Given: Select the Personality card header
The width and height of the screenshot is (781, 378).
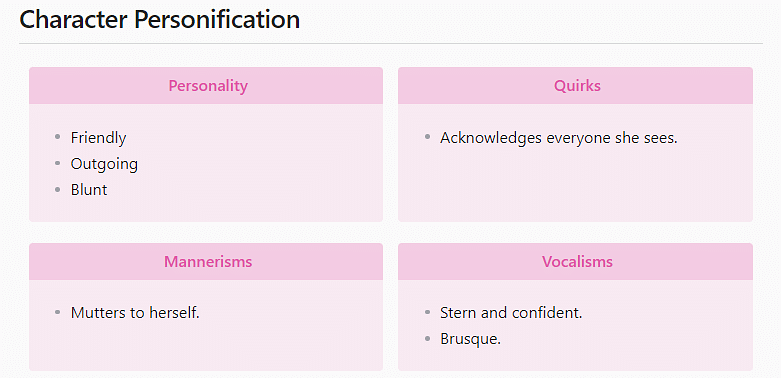Looking at the screenshot, I should tap(208, 86).
